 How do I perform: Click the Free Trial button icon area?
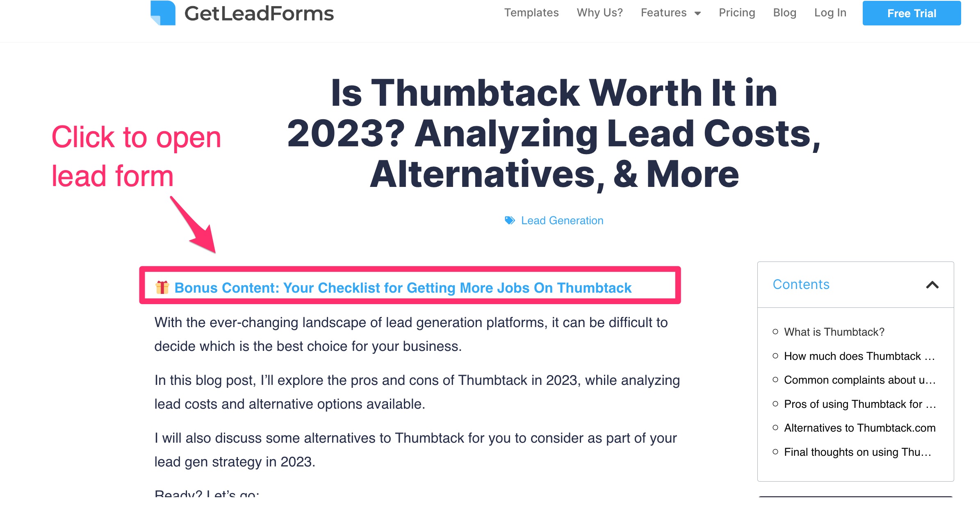click(911, 12)
